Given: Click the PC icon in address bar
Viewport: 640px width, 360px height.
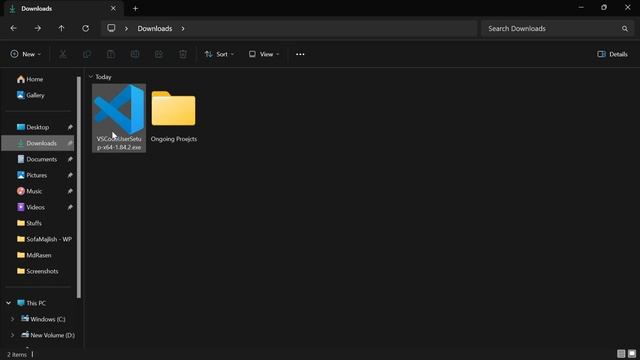Looking at the screenshot, I should click(111, 28).
